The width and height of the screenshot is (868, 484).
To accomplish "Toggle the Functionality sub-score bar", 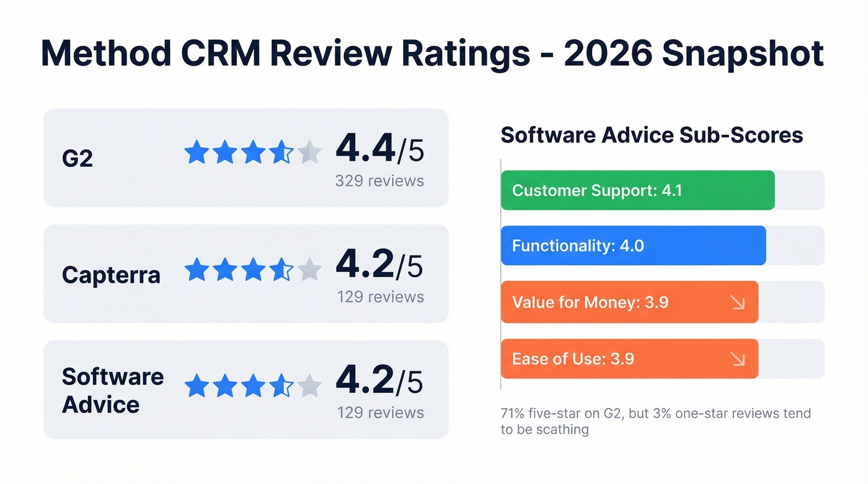I will [633, 246].
